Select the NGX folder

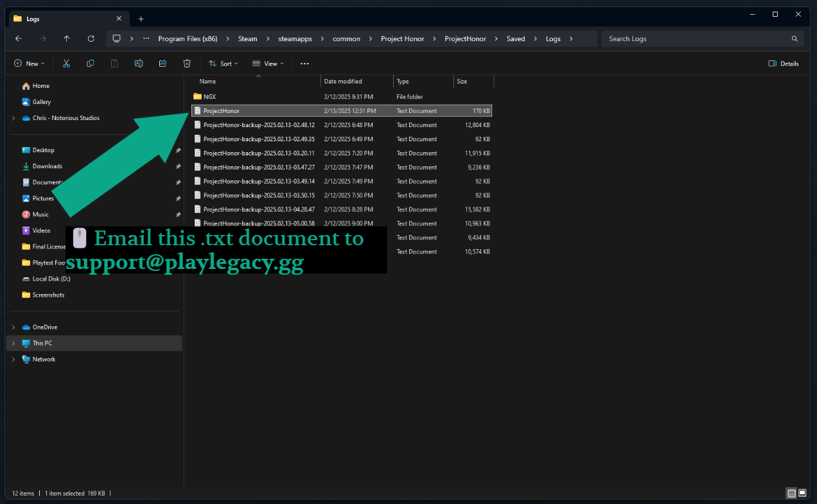click(x=342, y=97)
